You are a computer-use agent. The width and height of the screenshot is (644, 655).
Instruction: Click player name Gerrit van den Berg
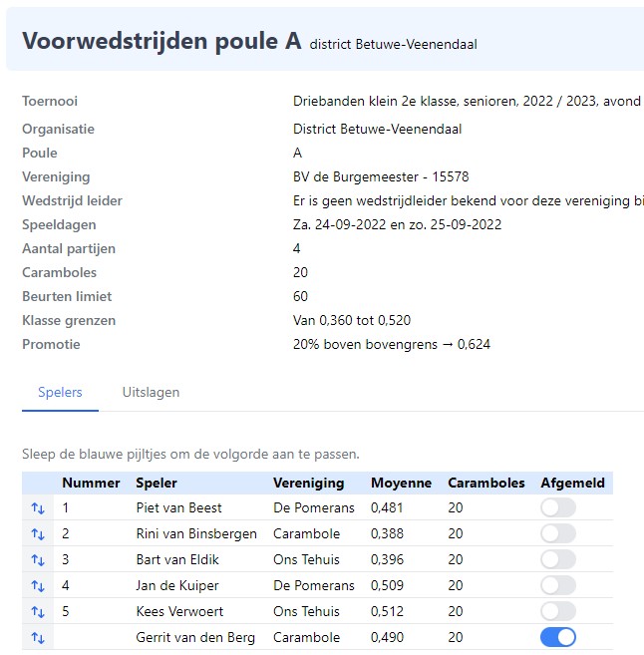[x=195, y=637]
